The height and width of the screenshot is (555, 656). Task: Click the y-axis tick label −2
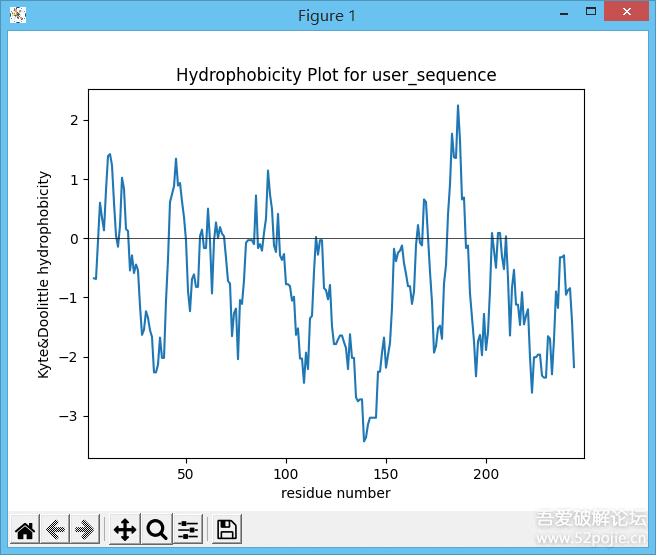(69, 358)
